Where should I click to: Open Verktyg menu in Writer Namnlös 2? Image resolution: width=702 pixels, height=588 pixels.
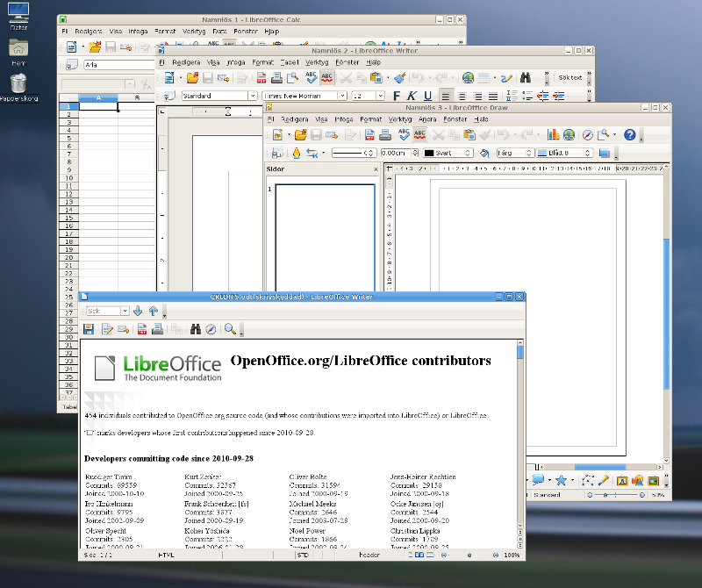click(317, 62)
